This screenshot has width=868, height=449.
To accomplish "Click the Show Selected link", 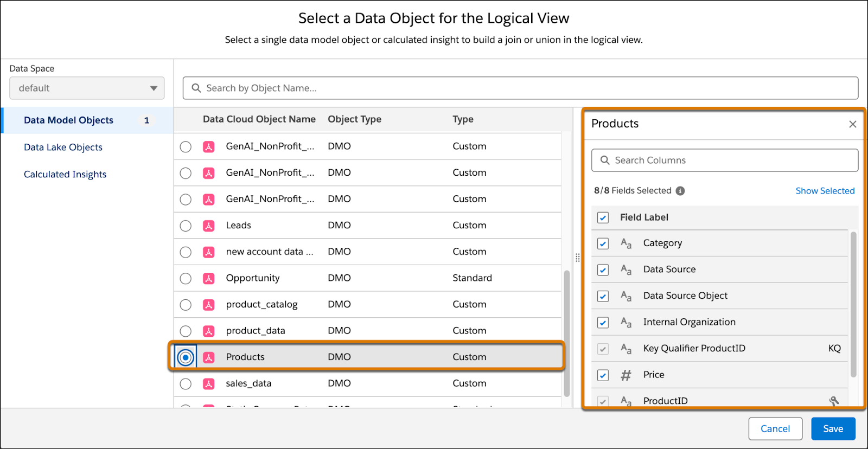I will tap(825, 191).
